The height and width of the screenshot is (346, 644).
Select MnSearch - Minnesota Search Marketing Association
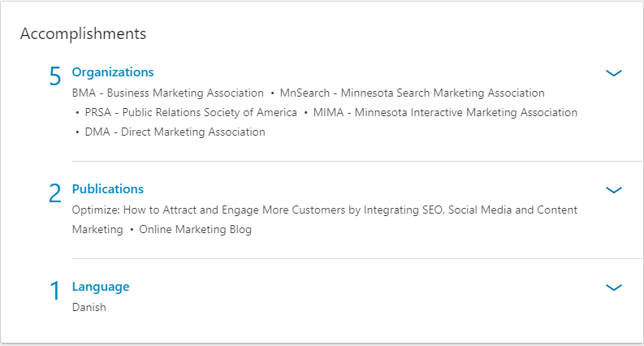pyautogui.click(x=412, y=93)
